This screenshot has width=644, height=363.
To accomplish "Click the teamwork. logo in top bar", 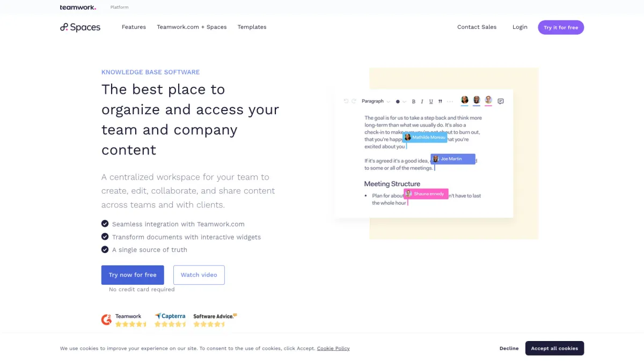I will (x=78, y=8).
